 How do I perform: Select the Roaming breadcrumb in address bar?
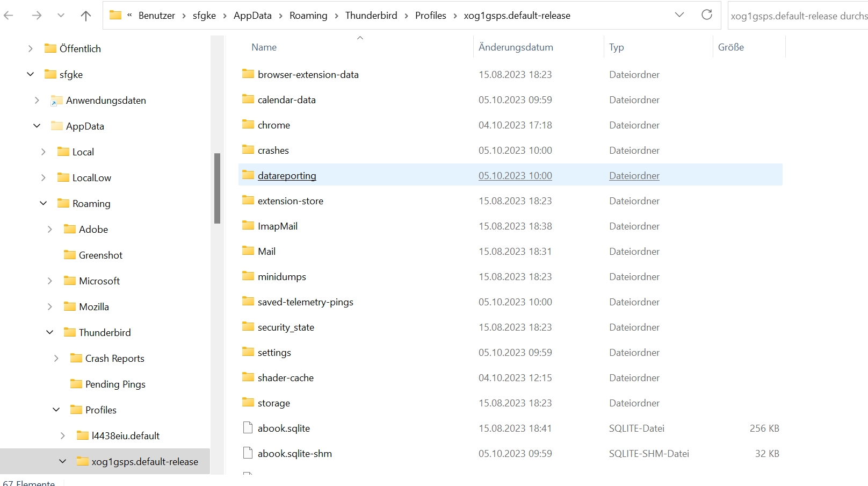point(308,16)
